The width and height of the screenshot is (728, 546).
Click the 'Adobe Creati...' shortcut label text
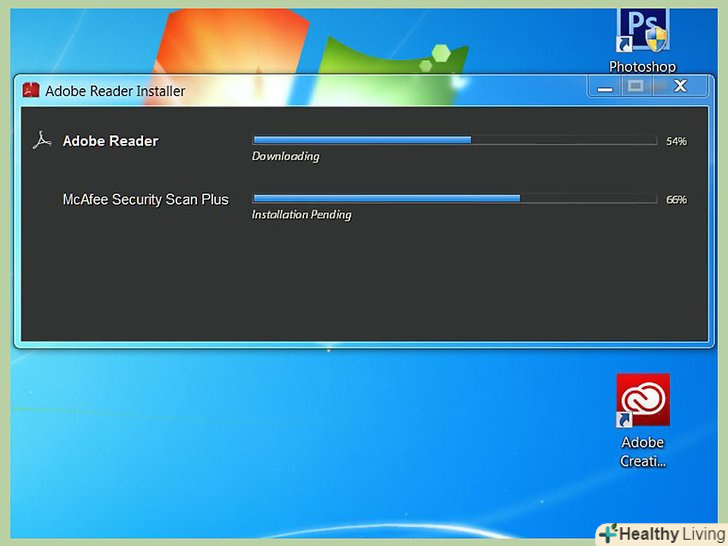point(643,452)
